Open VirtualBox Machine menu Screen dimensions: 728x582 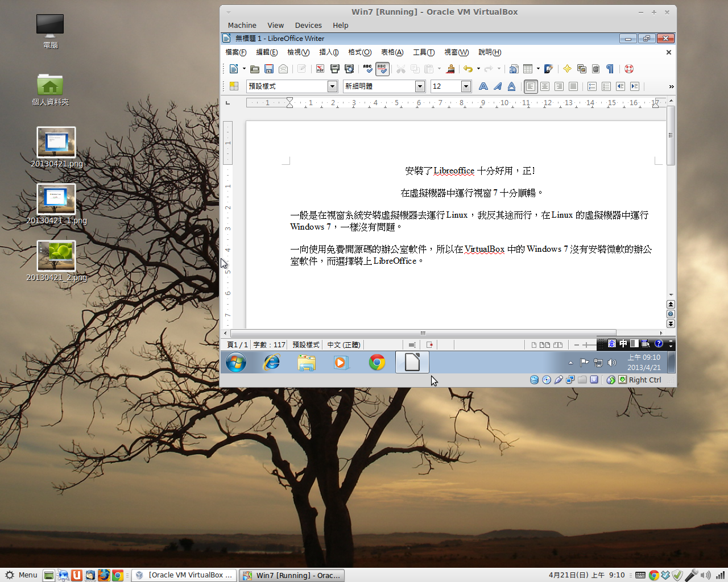point(242,25)
